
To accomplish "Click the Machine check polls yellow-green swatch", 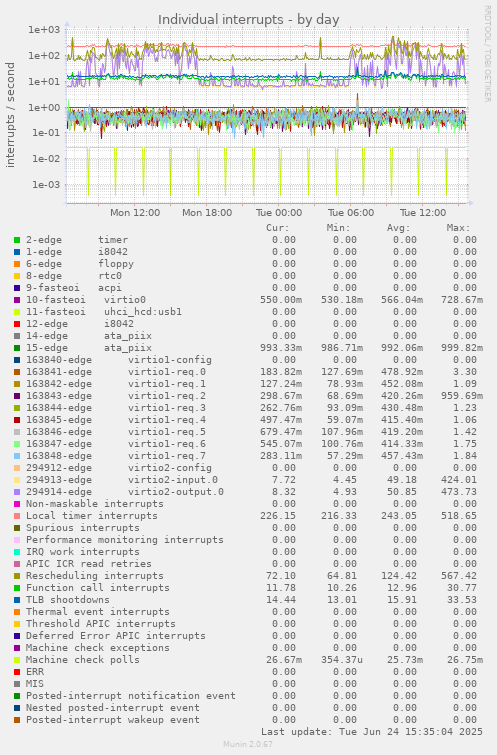I will pyautogui.click(x=17, y=660).
